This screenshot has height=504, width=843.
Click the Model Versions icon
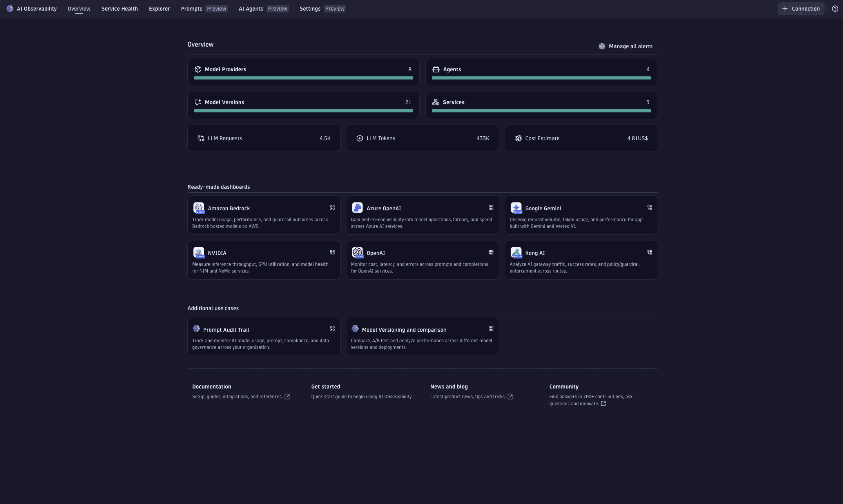click(x=198, y=102)
